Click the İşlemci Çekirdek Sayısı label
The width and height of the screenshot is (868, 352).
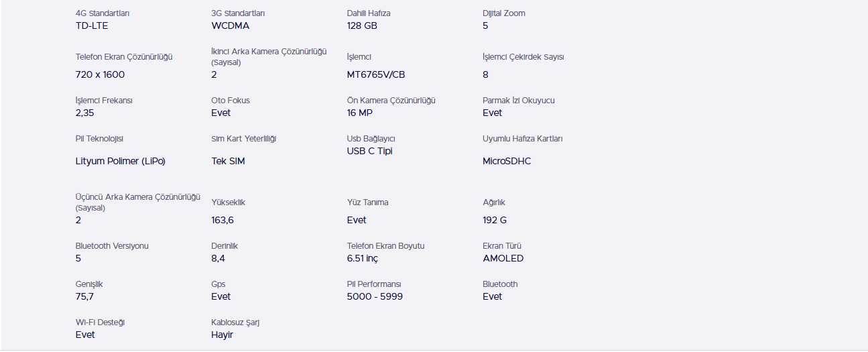pyautogui.click(x=523, y=57)
